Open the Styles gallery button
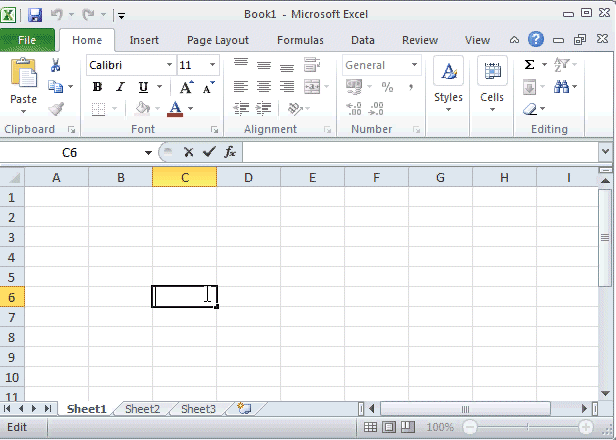The width and height of the screenshot is (616, 440). pyautogui.click(x=448, y=82)
